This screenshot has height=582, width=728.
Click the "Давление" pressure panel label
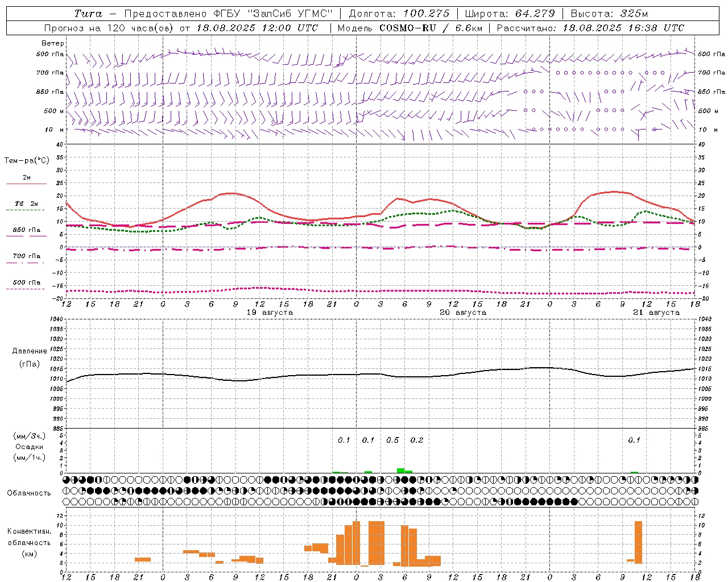point(30,351)
